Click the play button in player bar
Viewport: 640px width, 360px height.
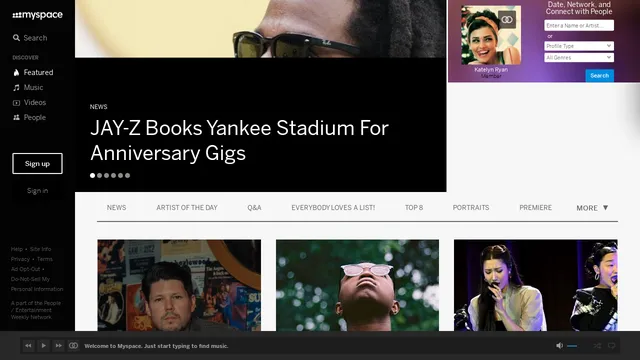click(x=43, y=346)
